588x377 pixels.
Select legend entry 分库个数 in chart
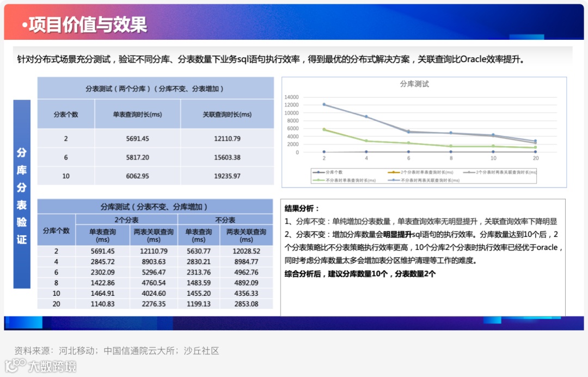click(x=327, y=172)
